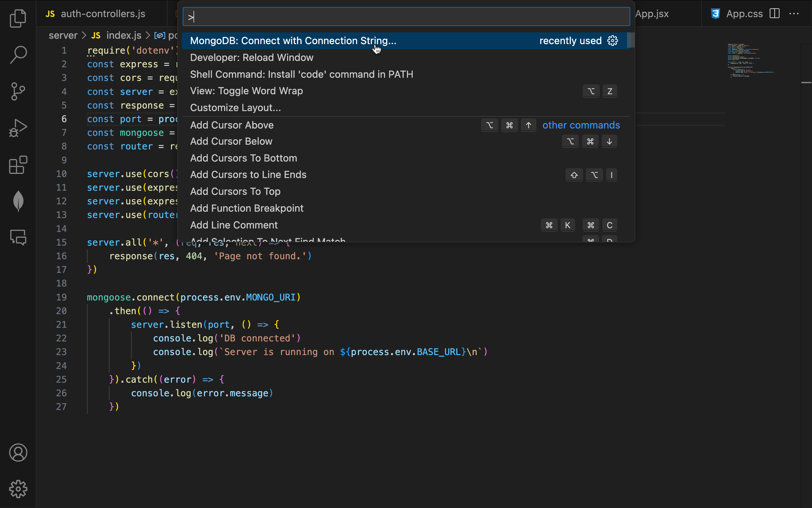Screen dimensions: 812x508
Task: Switch to auth-controllers.js tab
Action: [102, 14]
